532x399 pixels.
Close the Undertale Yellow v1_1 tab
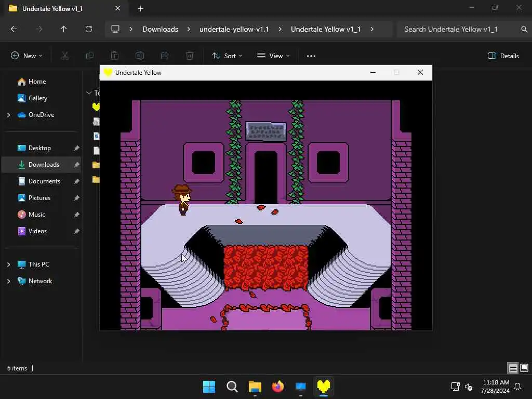click(x=118, y=8)
